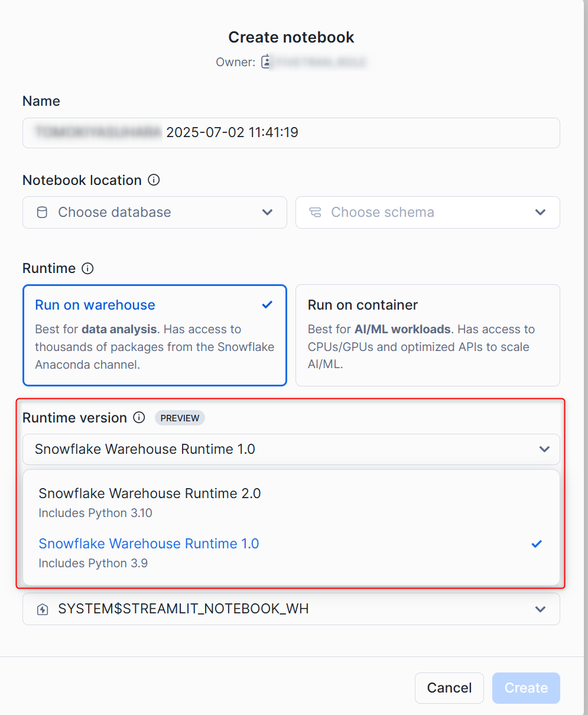Image resolution: width=588 pixels, height=715 pixels.
Task: Click the Create button
Action: [x=526, y=688]
